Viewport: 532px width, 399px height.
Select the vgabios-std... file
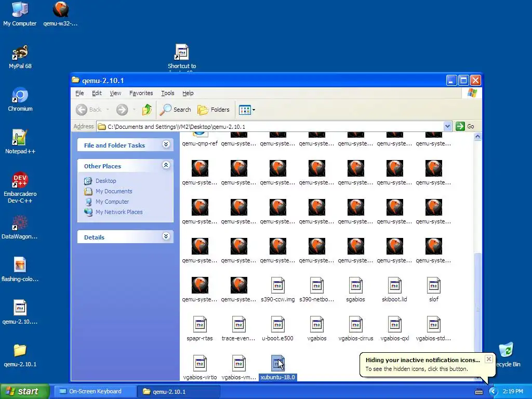coord(434,328)
